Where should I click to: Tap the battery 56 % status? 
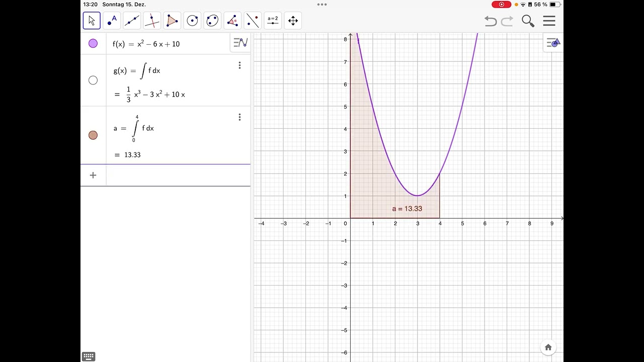pos(548,5)
